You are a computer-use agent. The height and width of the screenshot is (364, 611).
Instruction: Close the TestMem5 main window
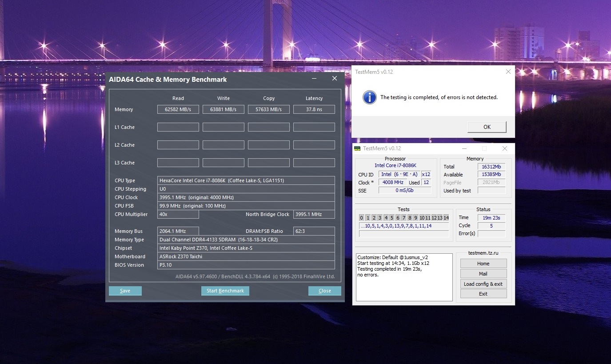tap(504, 148)
